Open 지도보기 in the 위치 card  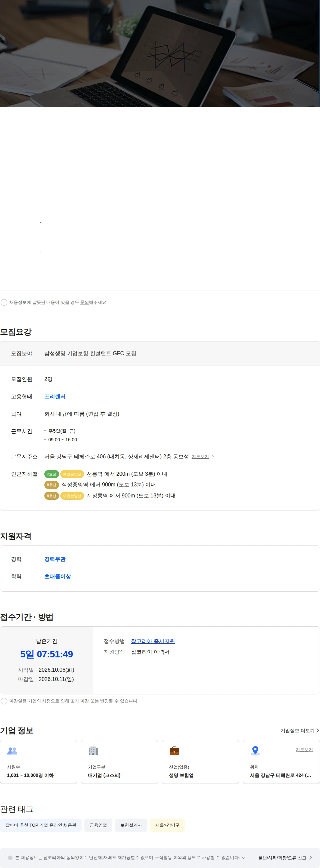coord(304,750)
